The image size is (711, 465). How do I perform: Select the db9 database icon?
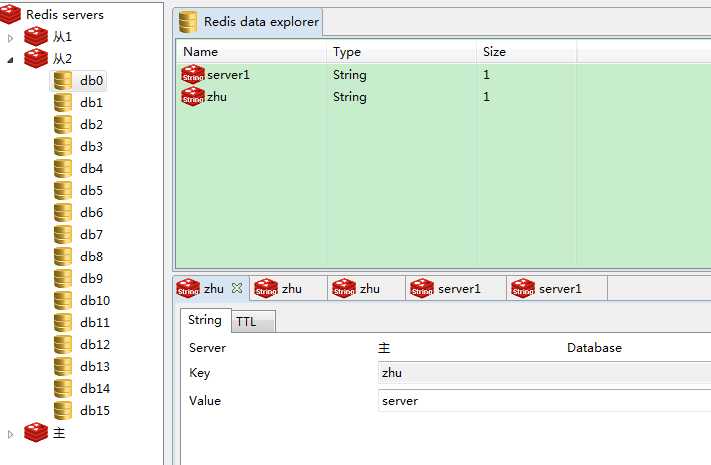(x=63, y=279)
